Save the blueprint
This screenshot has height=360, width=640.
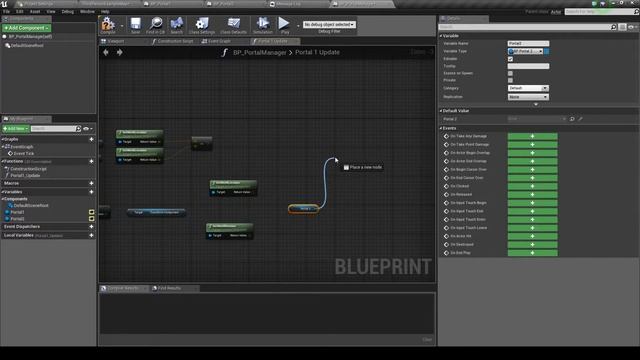point(136,25)
